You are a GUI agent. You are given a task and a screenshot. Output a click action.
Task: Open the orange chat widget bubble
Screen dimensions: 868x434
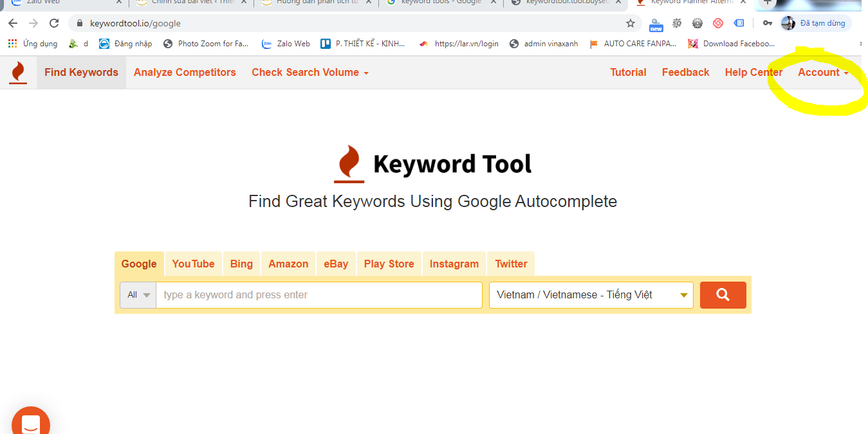[x=30, y=422]
